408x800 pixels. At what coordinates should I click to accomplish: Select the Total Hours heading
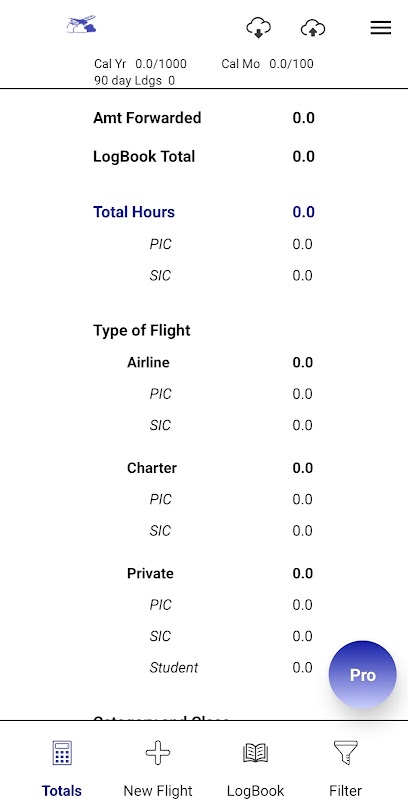tap(134, 212)
